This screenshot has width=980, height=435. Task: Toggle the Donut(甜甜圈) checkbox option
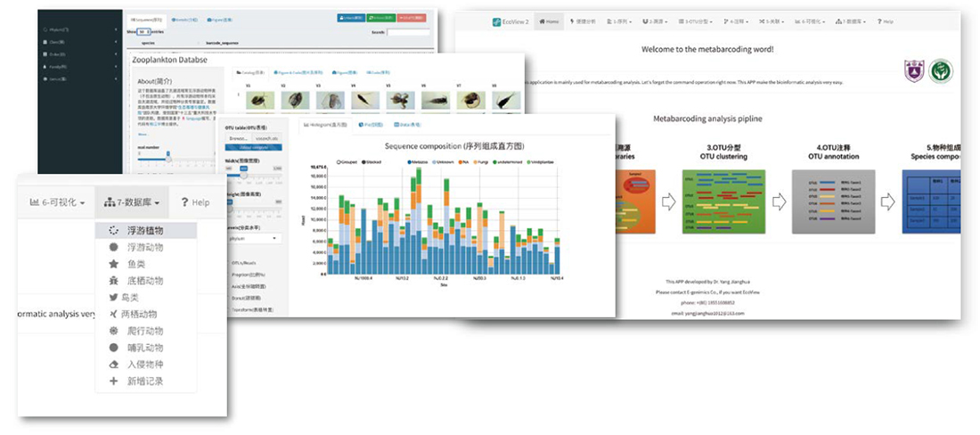pyautogui.click(x=245, y=298)
